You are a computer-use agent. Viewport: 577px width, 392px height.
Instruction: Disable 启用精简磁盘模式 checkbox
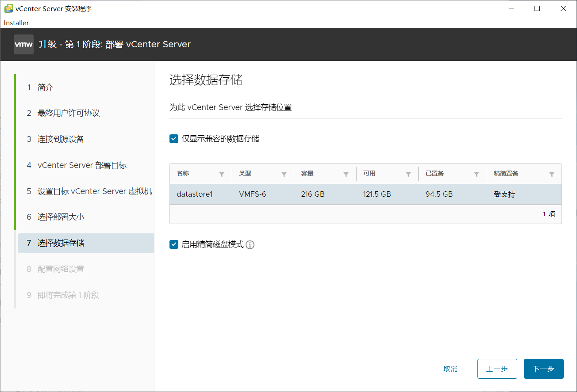click(x=173, y=244)
